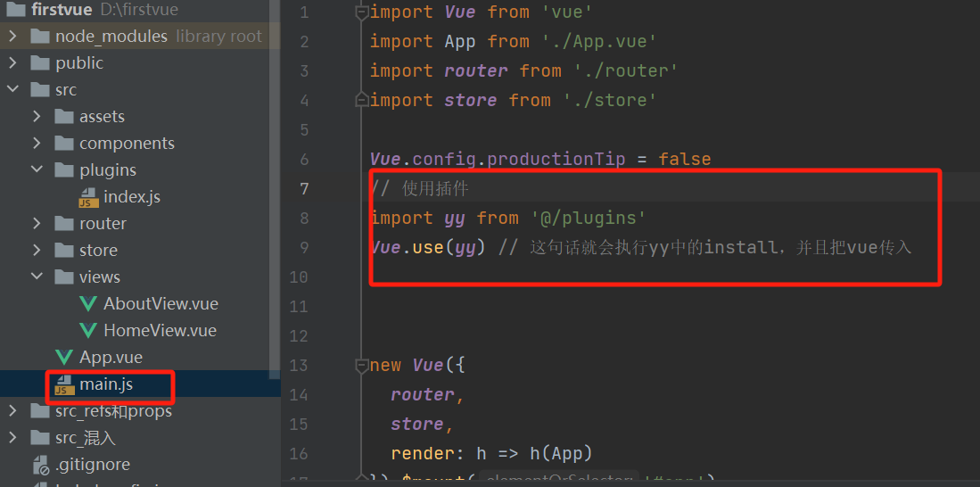Screen dimensions: 980x487
Task: Select the node_modules library root row
Action: (x=140, y=37)
